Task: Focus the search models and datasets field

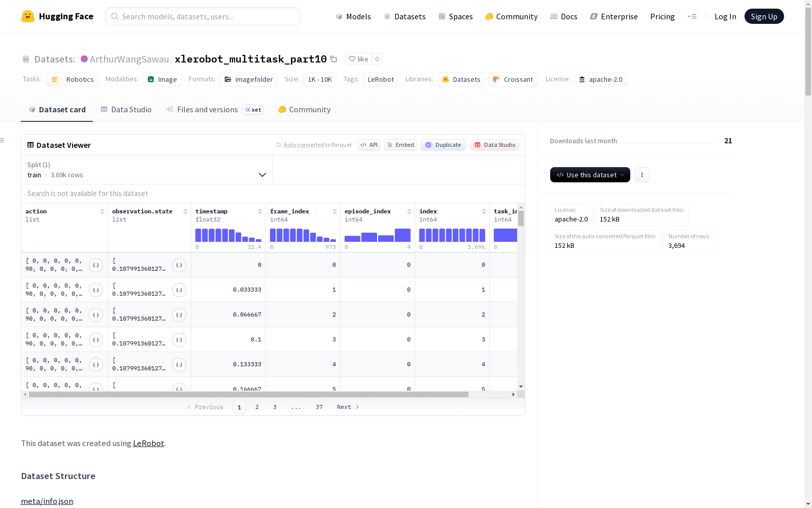Action: click(x=203, y=16)
